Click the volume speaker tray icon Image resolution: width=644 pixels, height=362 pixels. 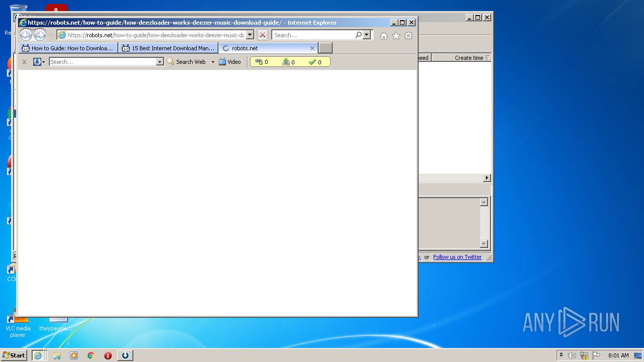pos(572,355)
